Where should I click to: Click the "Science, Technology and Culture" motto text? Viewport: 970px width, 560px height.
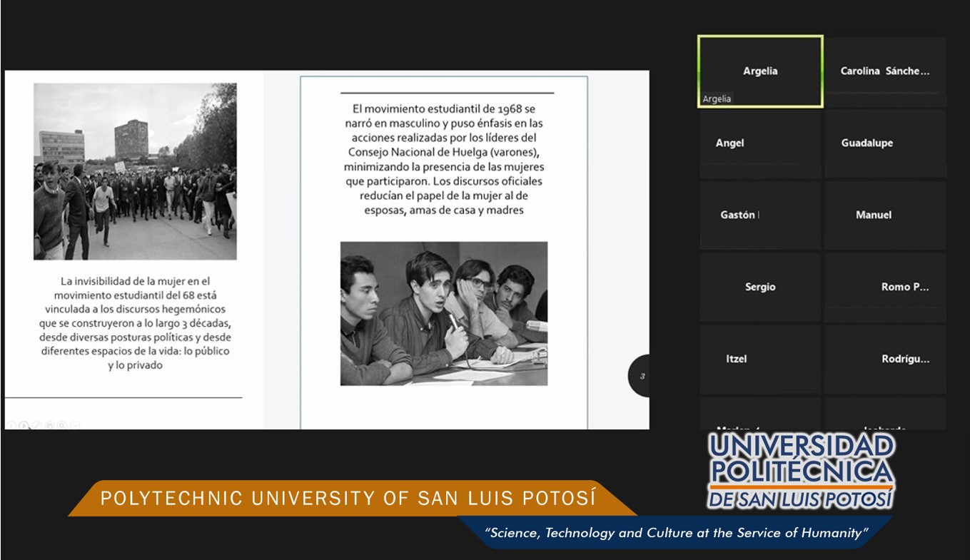(x=676, y=533)
